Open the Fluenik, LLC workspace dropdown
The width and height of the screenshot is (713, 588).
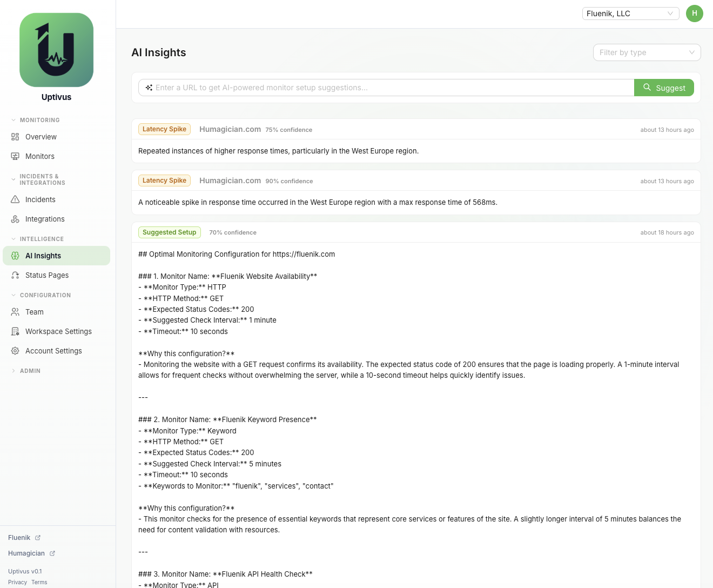(x=630, y=14)
